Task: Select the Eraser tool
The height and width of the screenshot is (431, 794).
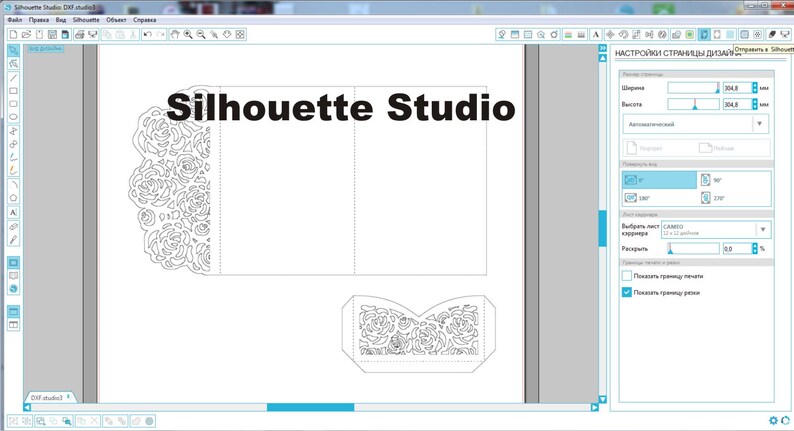Action: point(14,226)
